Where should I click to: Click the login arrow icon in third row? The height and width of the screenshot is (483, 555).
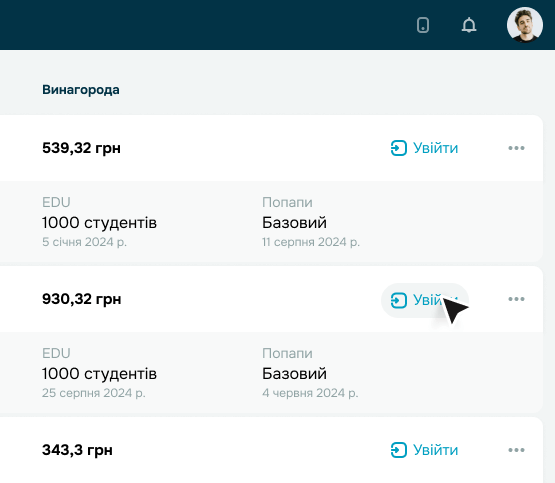pyautogui.click(x=399, y=450)
